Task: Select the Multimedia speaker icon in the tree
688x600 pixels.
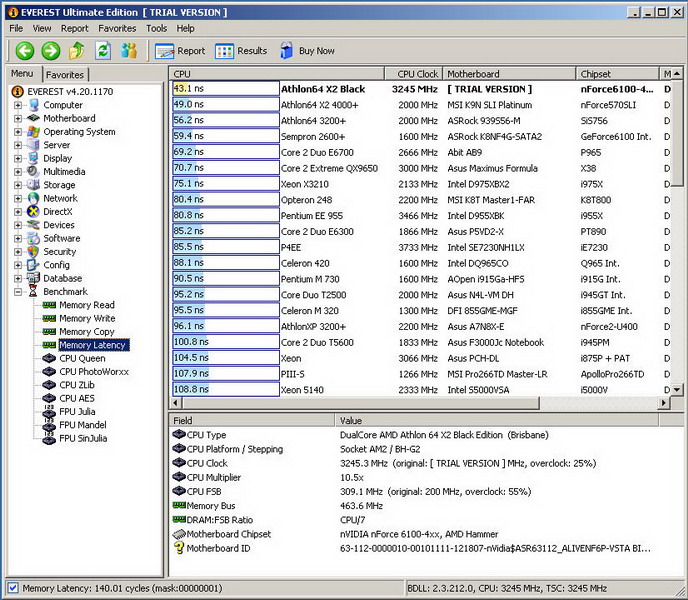Action: click(33, 172)
